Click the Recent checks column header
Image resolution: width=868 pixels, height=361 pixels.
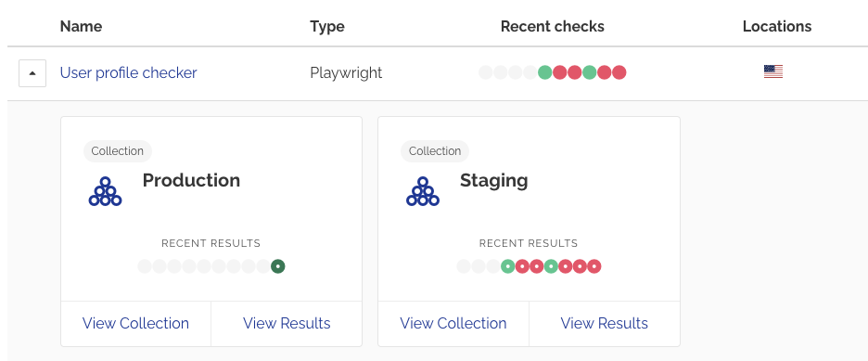[553, 27]
